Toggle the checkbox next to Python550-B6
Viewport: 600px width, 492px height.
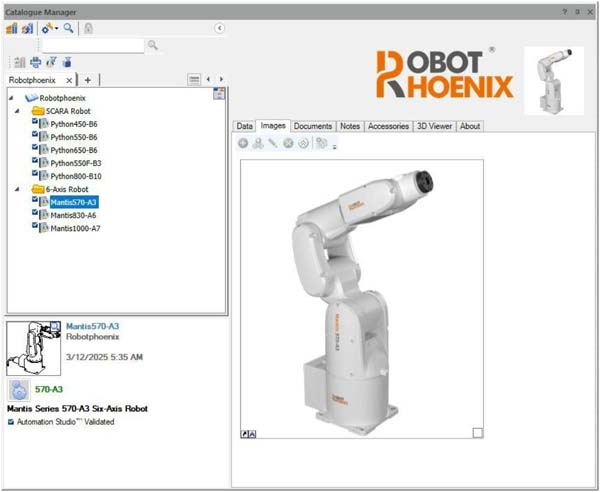(x=35, y=134)
